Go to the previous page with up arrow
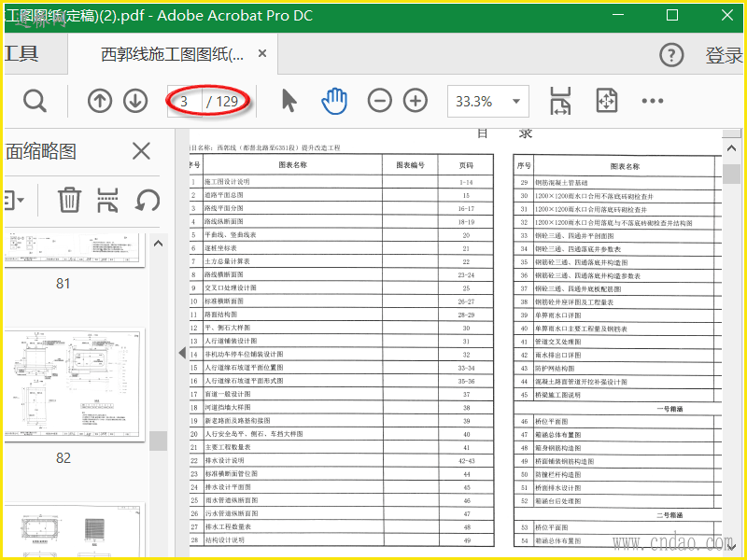747x560 pixels. [x=100, y=101]
